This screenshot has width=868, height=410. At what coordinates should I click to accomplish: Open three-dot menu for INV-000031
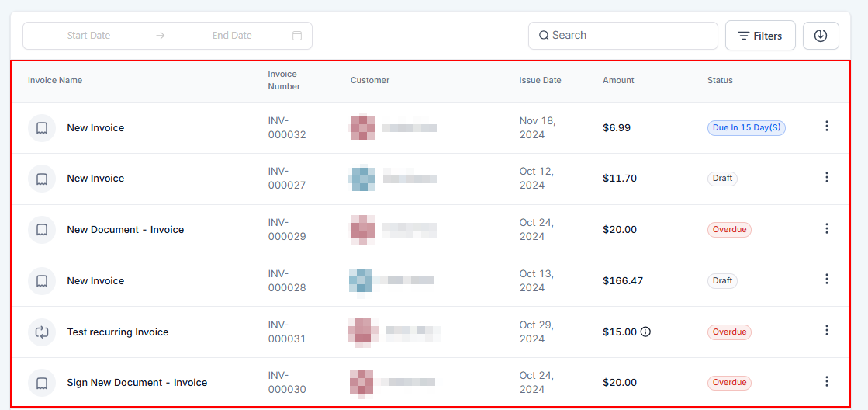coord(826,330)
